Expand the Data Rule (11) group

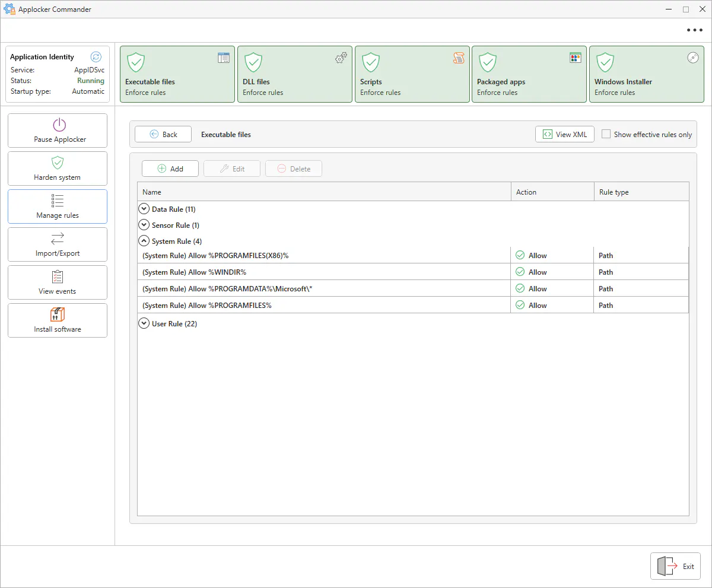point(144,209)
